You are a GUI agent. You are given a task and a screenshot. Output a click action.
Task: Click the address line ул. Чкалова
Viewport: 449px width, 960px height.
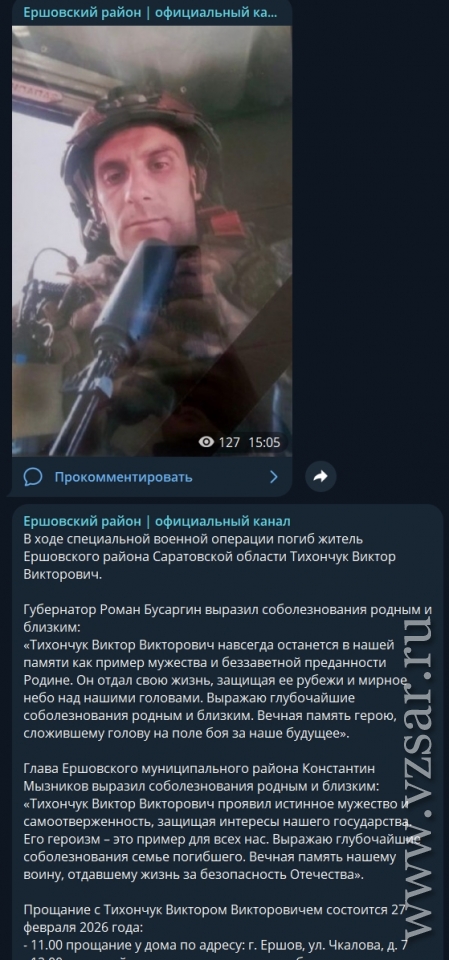pyautogui.click(x=216, y=943)
